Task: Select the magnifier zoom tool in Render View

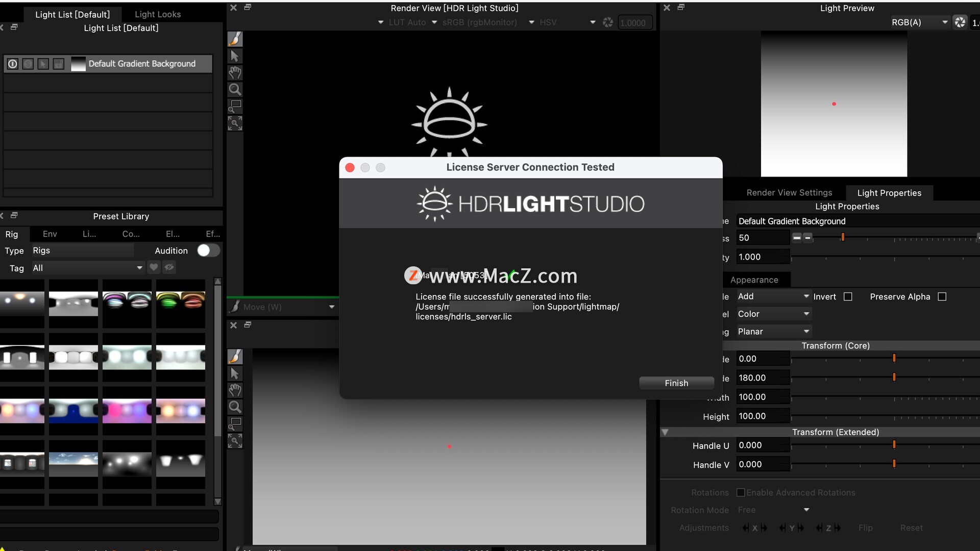Action: click(x=235, y=89)
